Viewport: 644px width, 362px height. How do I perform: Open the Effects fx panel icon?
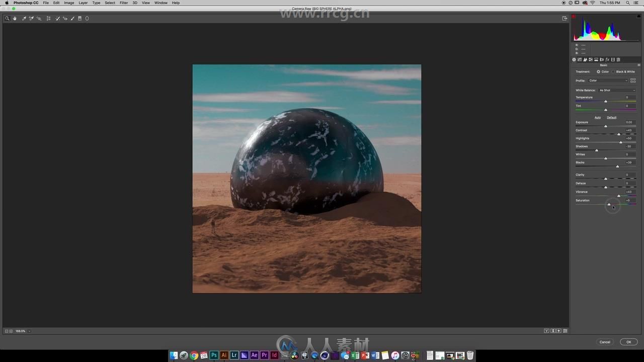point(608,59)
